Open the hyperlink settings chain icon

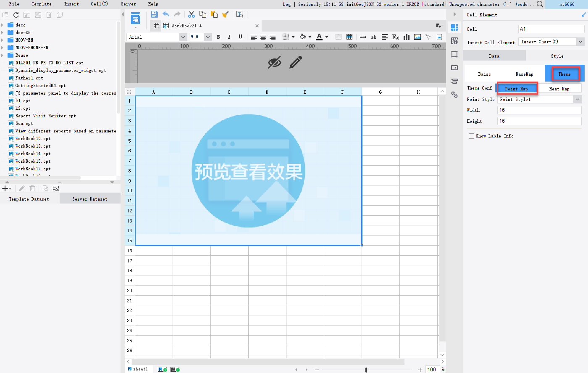(454, 95)
